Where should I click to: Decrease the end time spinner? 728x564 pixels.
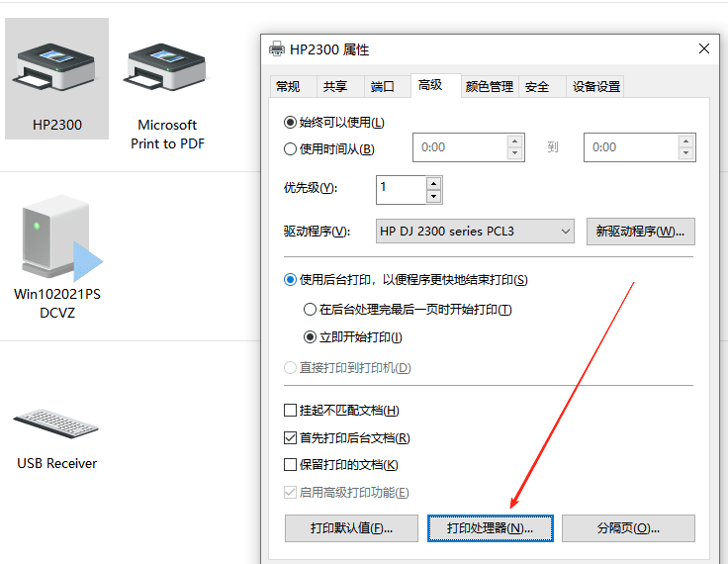pos(685,153)
